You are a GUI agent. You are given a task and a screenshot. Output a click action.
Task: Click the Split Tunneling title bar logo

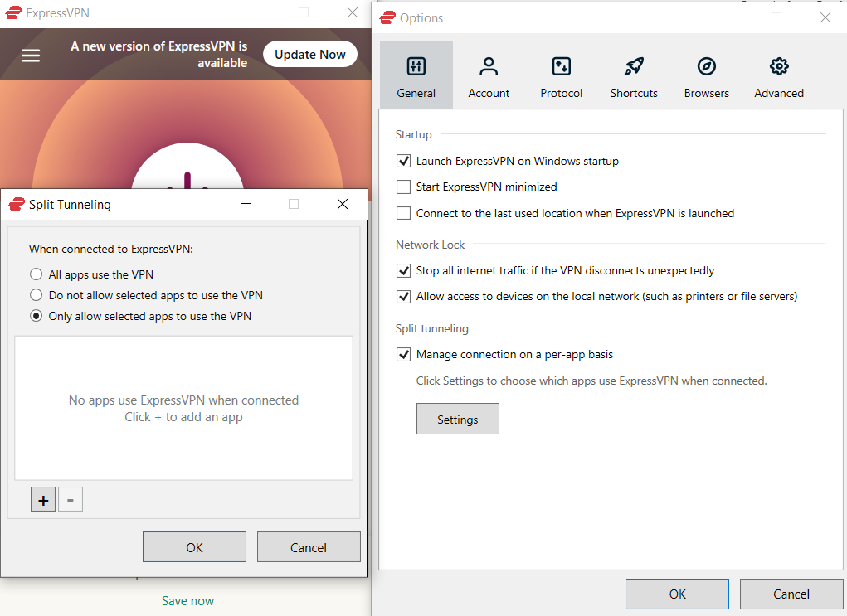[17, 204]
